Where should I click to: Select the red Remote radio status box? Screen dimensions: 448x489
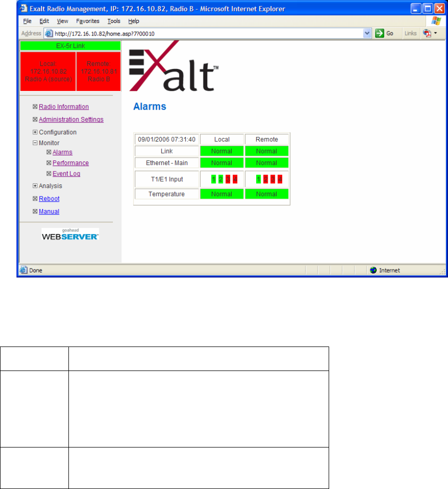(98, 71)
